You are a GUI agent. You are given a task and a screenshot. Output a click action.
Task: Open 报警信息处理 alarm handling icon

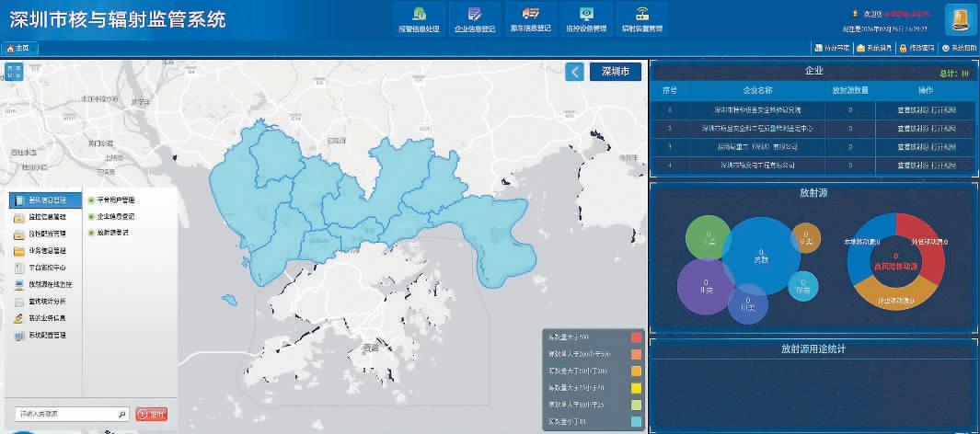point(419,15)
